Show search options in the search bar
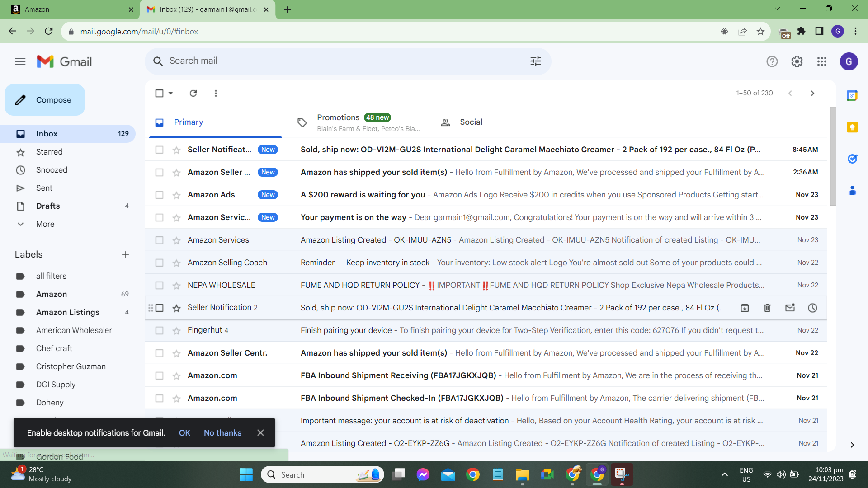The width and height of the screenshot is (868, 488). [x=536, y=61]
